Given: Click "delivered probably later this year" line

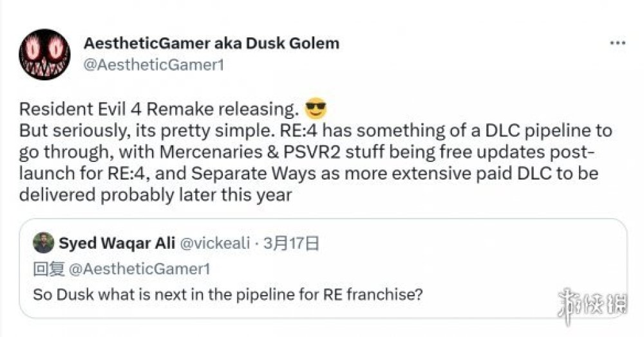Looking at the screenshot, I should tap(156, 195).
